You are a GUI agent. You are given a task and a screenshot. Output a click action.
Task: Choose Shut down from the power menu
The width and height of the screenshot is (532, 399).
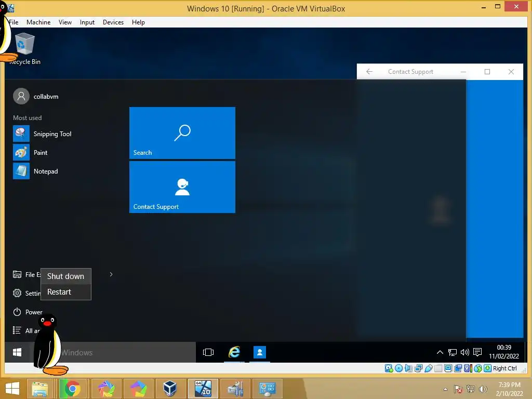pos(66,276)
